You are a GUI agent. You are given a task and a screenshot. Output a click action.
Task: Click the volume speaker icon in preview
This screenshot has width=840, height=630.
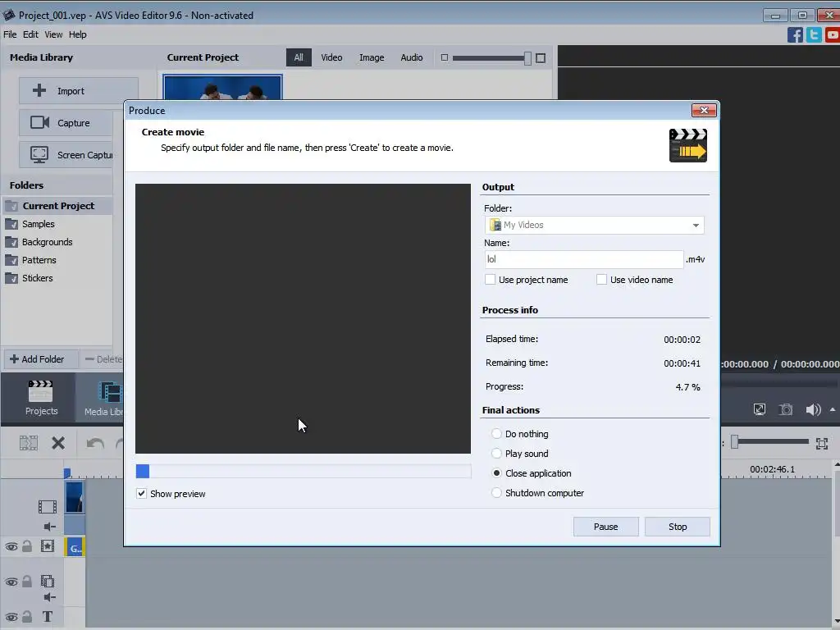coord(813,409)
